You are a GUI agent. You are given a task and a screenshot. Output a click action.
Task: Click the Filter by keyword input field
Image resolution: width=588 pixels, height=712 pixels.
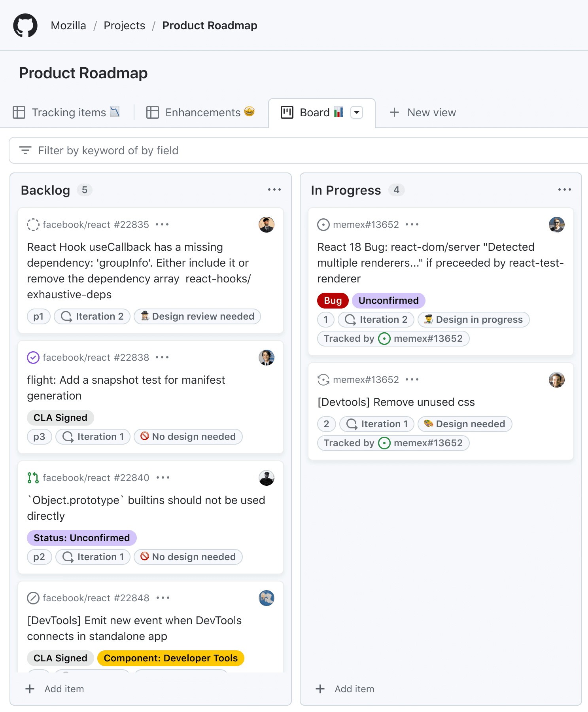pos(299,150)
